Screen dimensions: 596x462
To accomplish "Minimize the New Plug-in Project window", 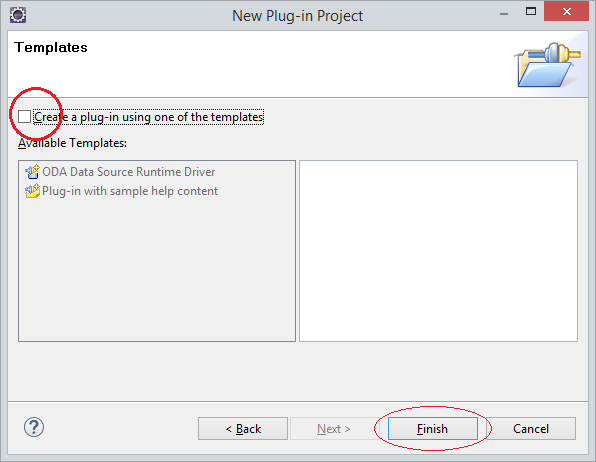I will (x=504, y=14).
